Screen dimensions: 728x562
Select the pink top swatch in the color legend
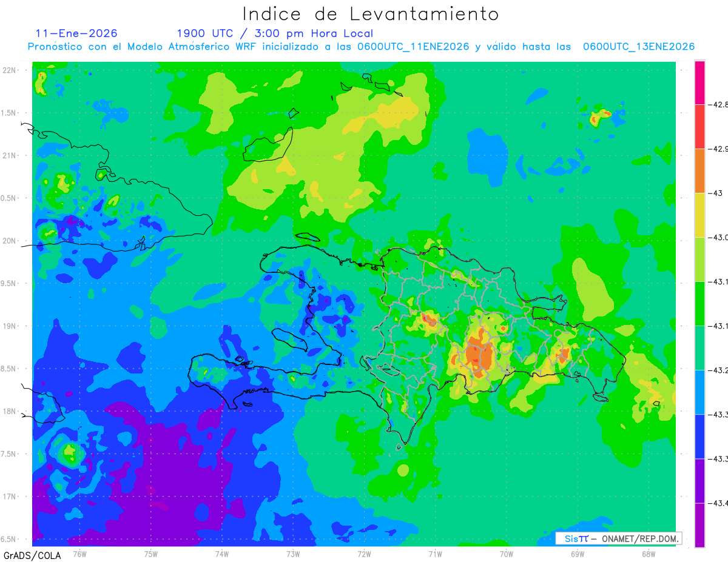click(x=699, y=82)
